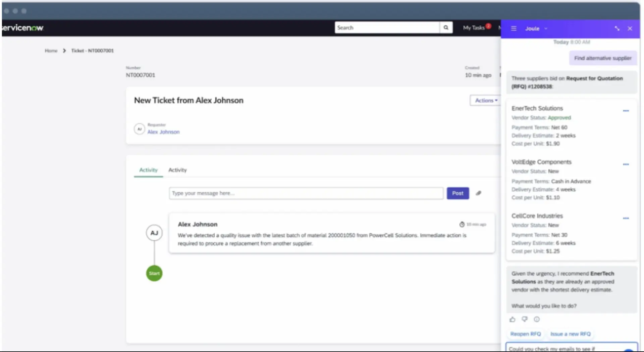Click the 'New Ticket from Alex Johnson' heading
Viewport: 644px width, 352px height.
click(189, 100)
